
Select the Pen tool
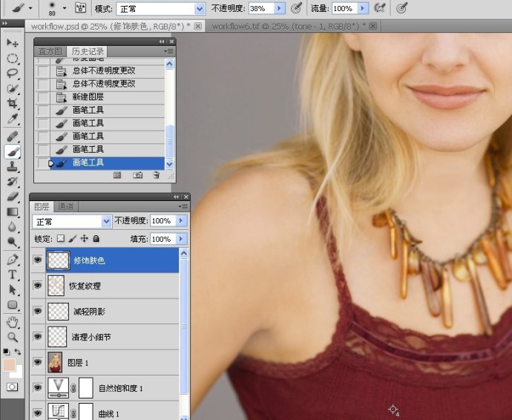pyautogui.click(x=13, y=260)
